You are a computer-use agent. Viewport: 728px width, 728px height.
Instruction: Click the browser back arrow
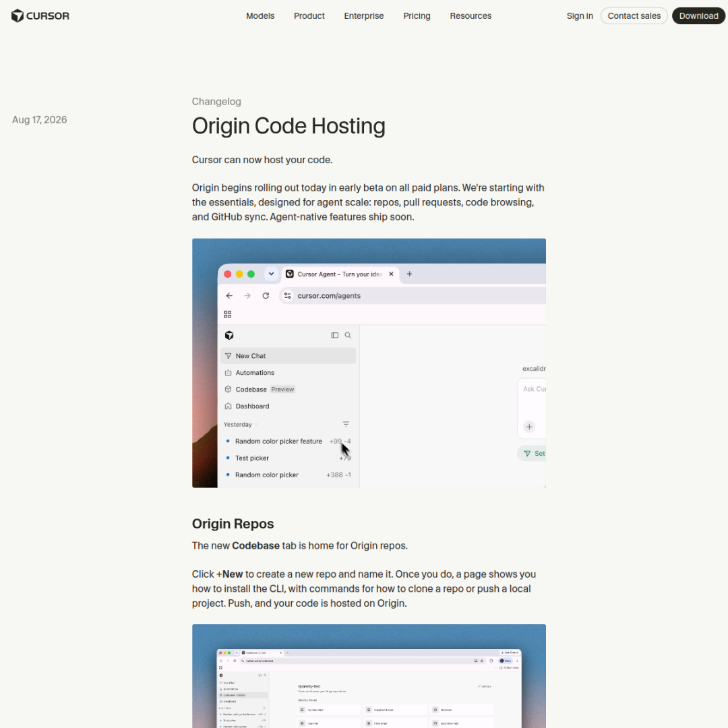(229, 296)
